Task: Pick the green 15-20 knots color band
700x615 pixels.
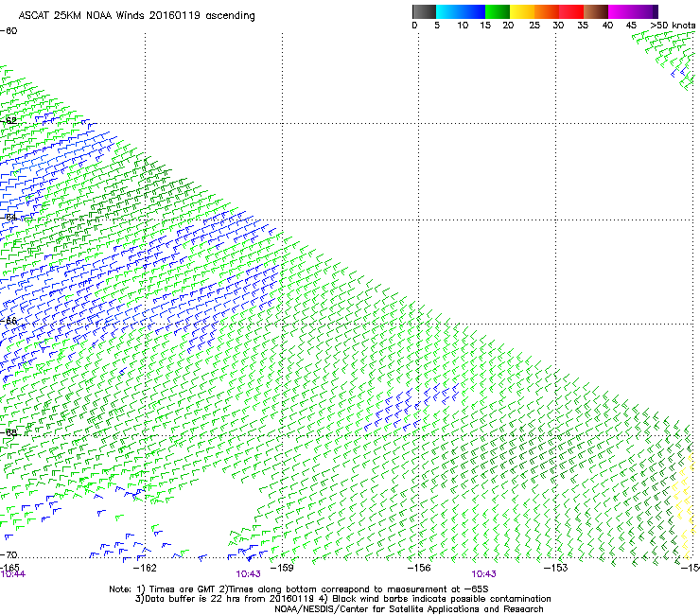Action: tap(498, 11)
